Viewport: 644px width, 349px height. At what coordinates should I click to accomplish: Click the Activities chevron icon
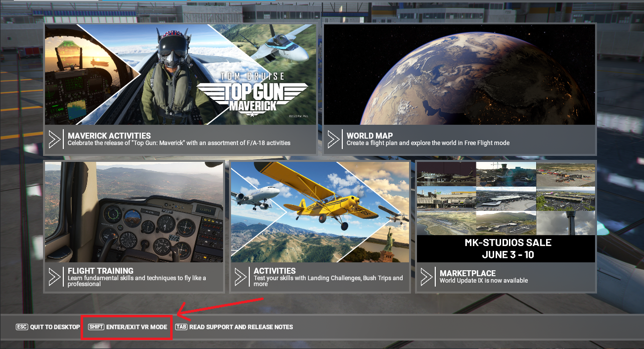(x=240, y=277)
